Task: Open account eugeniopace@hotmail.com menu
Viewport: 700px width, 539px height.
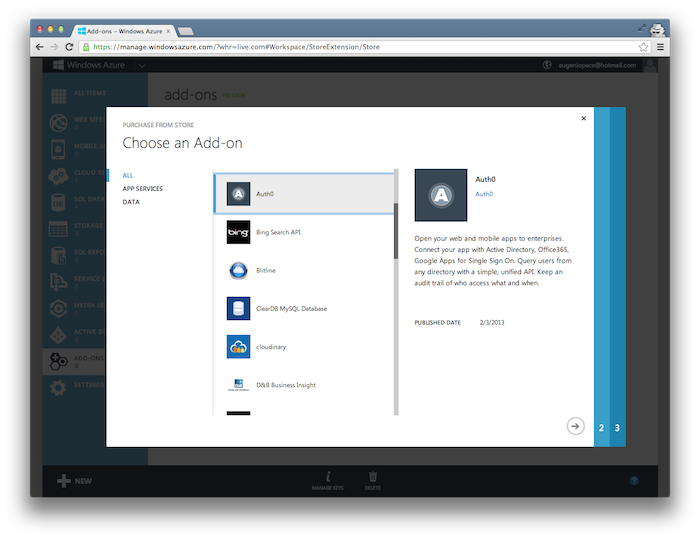Action: tap(597, 65)
